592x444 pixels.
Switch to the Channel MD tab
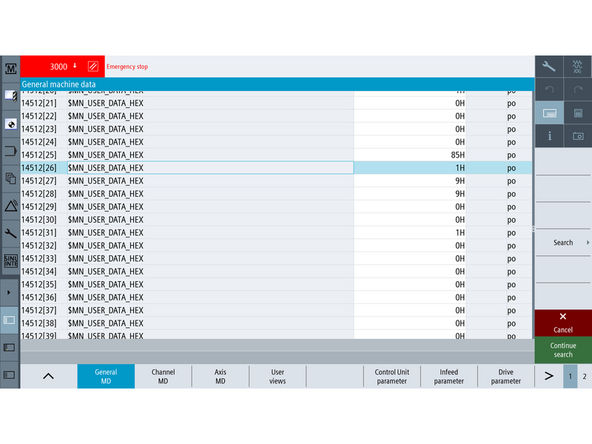(x=163, y=376)
